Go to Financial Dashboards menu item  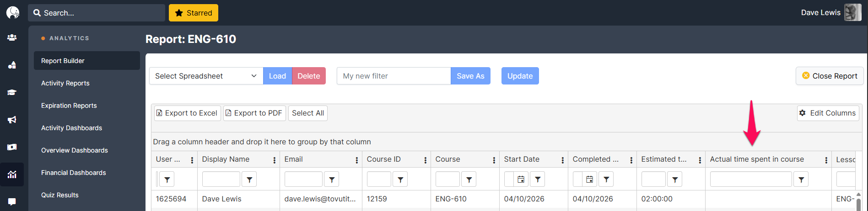pyautogui.click(x=74, y=173)
